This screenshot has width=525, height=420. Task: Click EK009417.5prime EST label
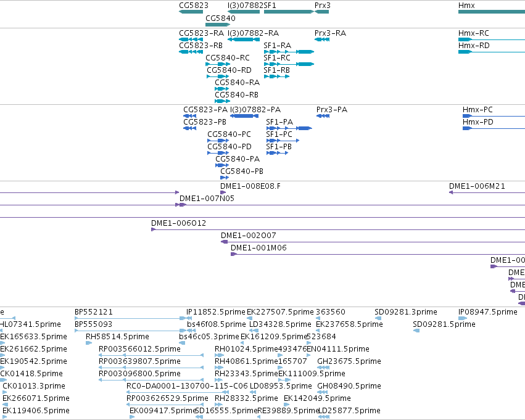(162, 411)
